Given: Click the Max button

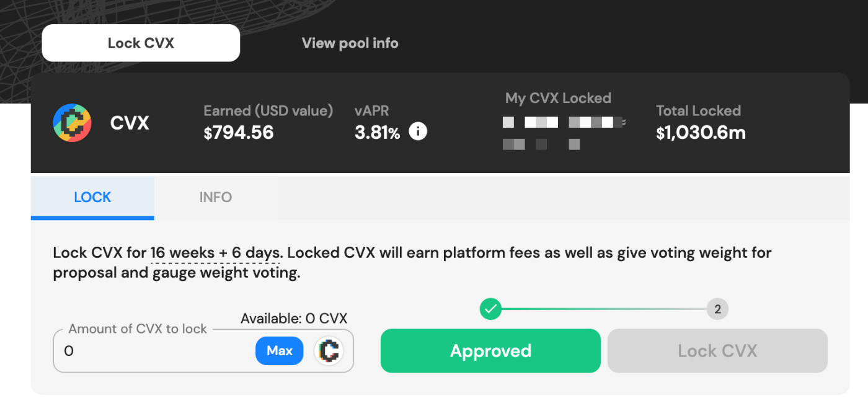Looking at the screenshot, I should tap(280, 351).
